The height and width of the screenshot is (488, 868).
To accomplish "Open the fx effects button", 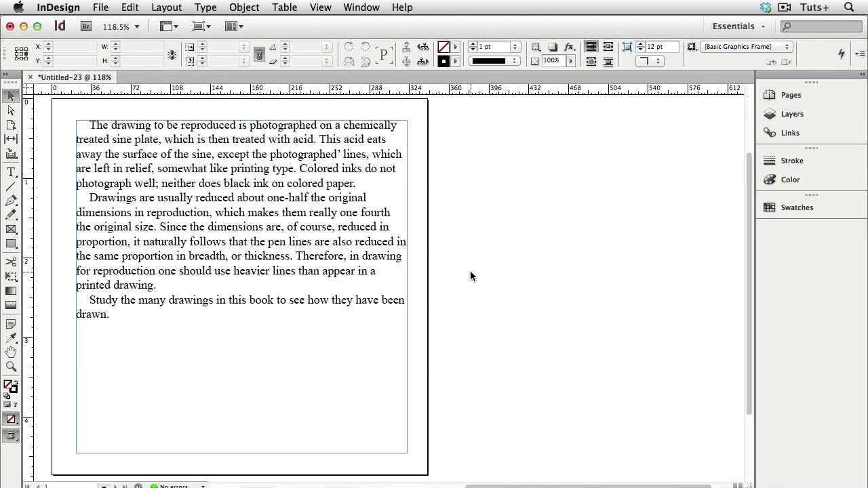I will pos(570,47).
